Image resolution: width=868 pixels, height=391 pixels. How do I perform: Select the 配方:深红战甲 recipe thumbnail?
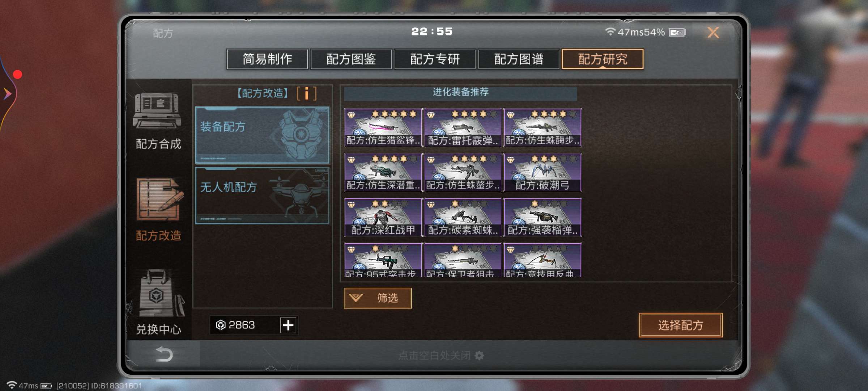pos(383,217)
